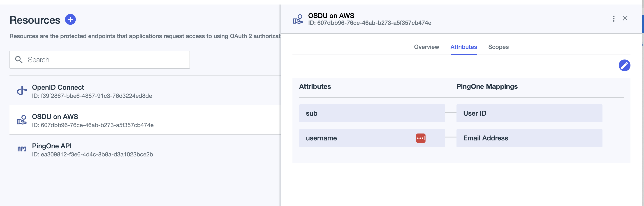Select OSDU on AWS in resources list
This screenshot has height=206, width=644.
pyautogui.click(x=145, y=120)
